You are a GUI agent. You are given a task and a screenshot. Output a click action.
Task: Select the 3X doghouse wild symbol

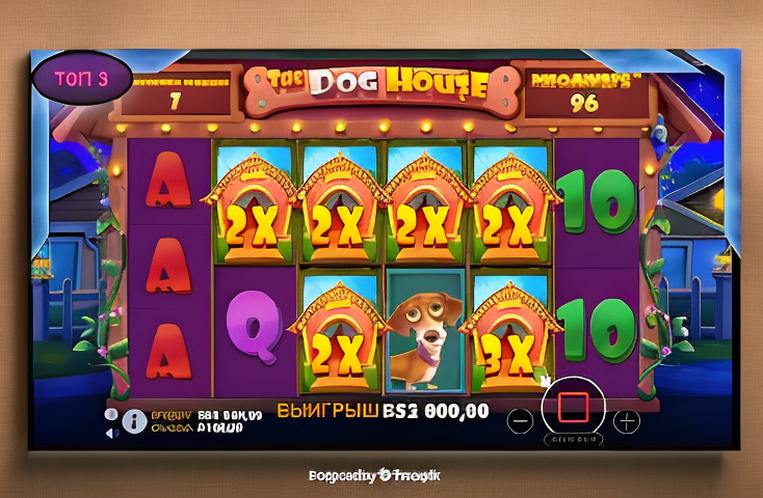click(509, 333)
